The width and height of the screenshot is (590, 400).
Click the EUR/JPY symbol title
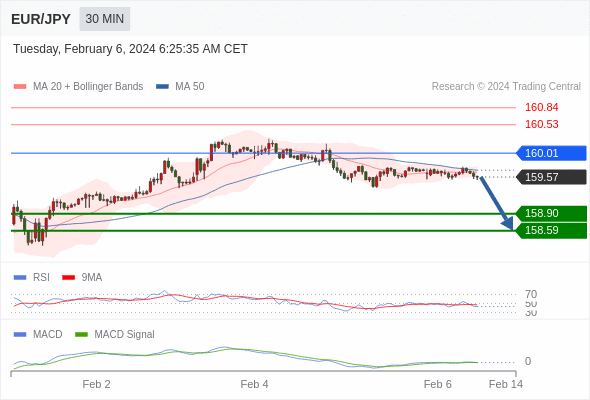pyautogui.click(x=41, y=19)
